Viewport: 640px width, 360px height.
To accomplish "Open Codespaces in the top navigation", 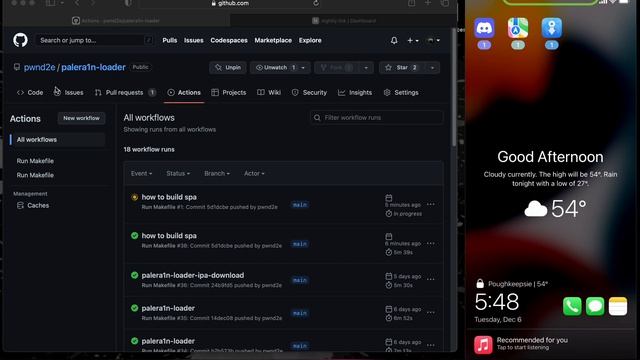I will click(229, 40).
